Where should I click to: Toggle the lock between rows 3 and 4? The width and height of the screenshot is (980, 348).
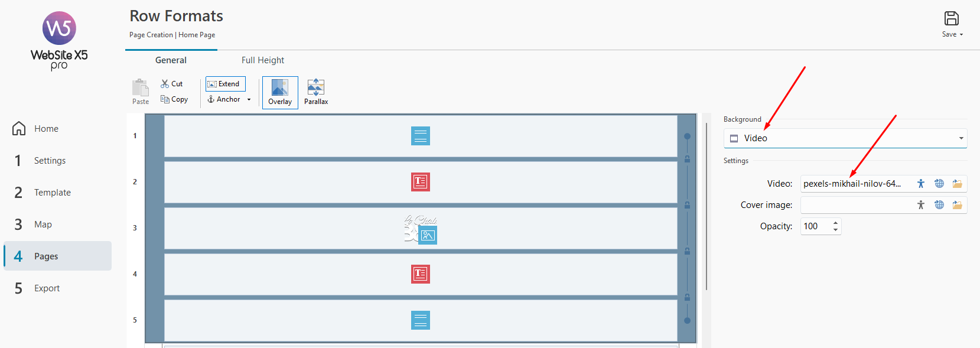[687, 251]
